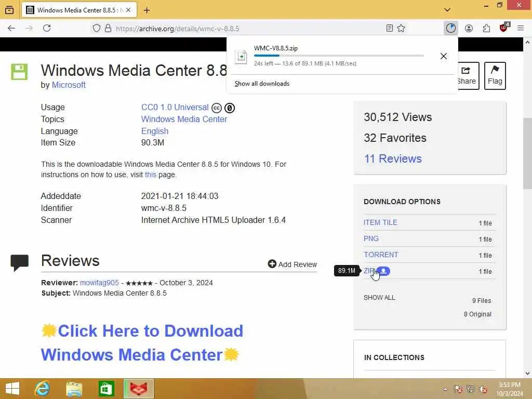Download the TORRENT file
532x399 pixels.
coord(381,255)
